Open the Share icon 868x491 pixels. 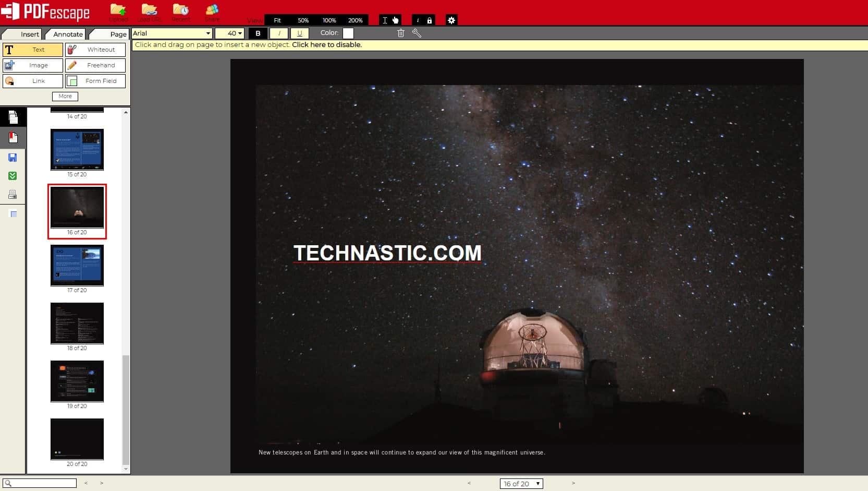click(x=212, y=13)
